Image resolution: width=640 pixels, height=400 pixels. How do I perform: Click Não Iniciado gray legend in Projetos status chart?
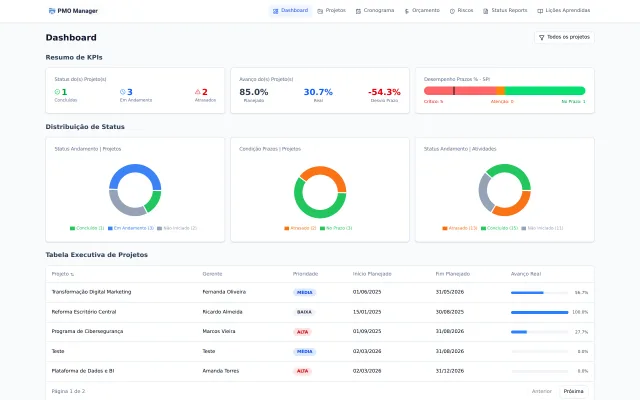point(177,228)
